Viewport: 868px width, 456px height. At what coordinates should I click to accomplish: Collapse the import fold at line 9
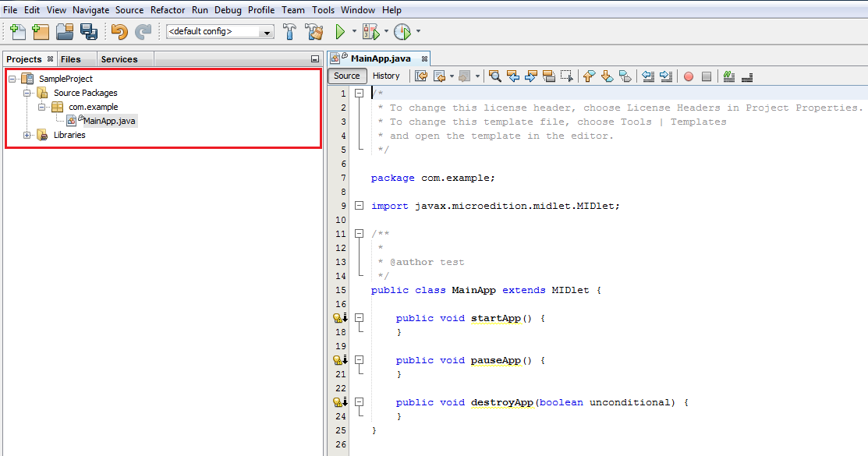coord(360,206)
